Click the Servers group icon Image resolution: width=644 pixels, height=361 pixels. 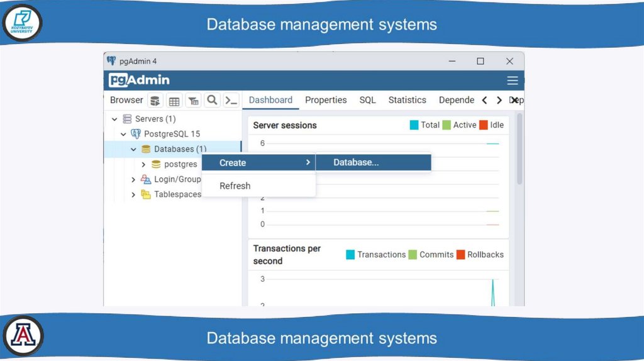pos(127,119)
